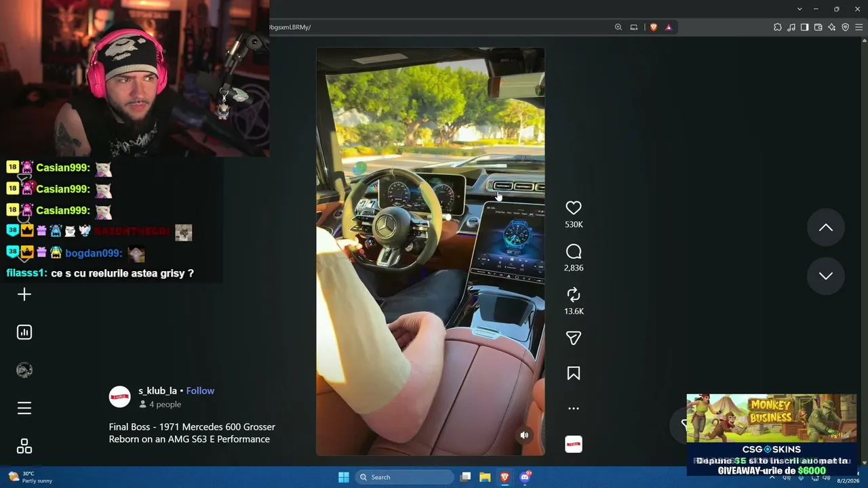Click the cast/screen icon in address bar
Viewport: 868px width, 488px height.
[634, 27]
